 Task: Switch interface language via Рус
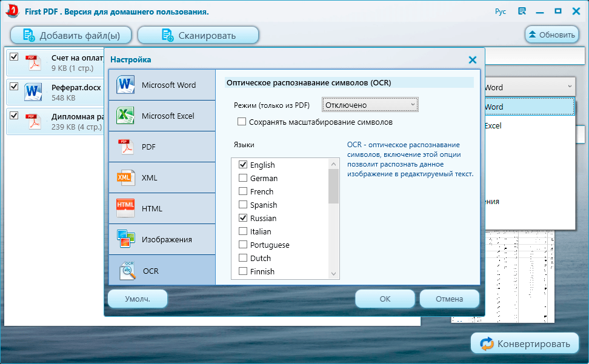[x=501, y=12]
